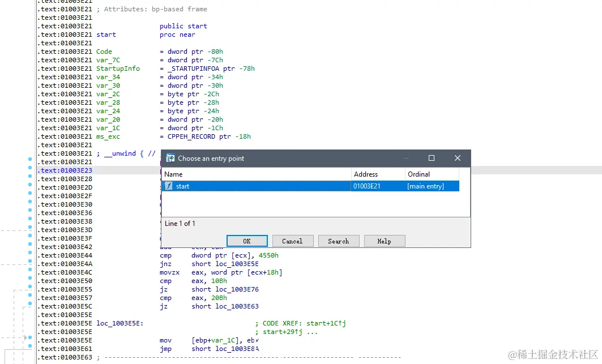Select the StartupInfo variable name
The image size is (602, 364).
pyautogui.click(x=118, y=68)
